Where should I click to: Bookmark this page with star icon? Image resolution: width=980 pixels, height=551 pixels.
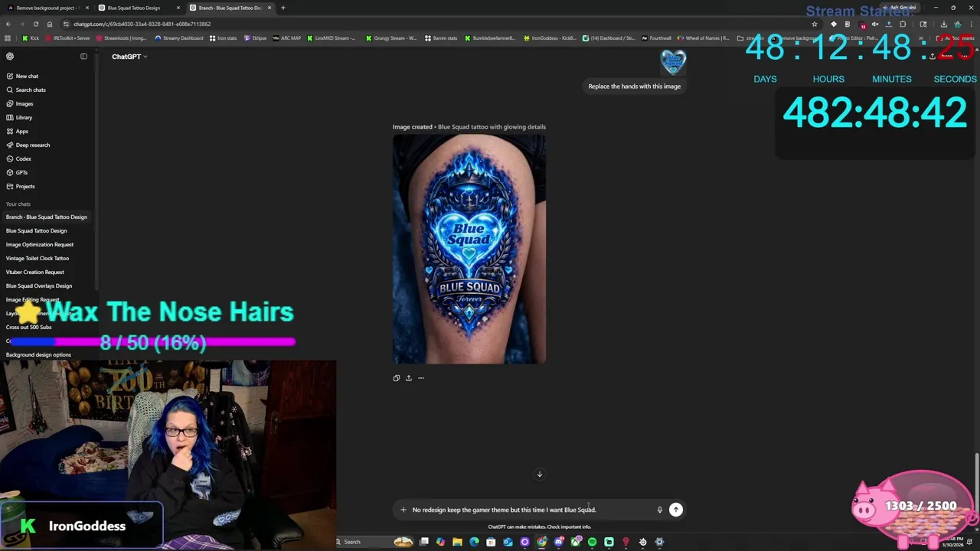point(815,24)
